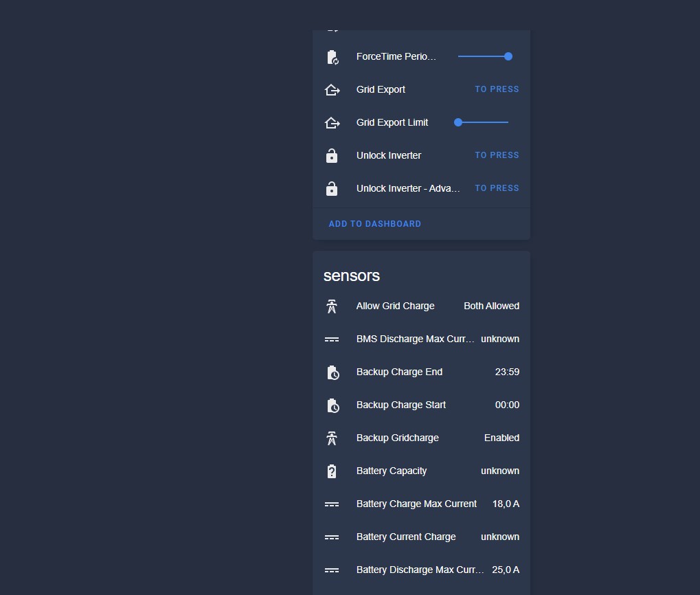700x595 pixels.
Task: Click the Battery Discharge Max Current label
Action: tap(420, 570)
